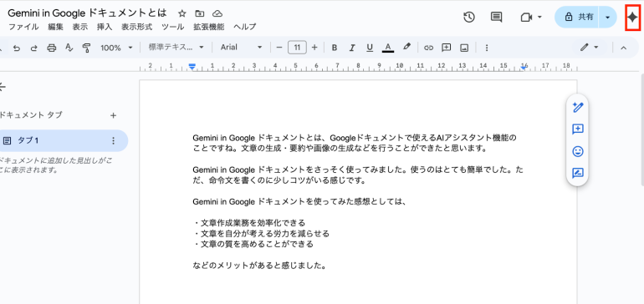Open the move-to-folder icon
This screenshot has height=304, width=644.
200,13
